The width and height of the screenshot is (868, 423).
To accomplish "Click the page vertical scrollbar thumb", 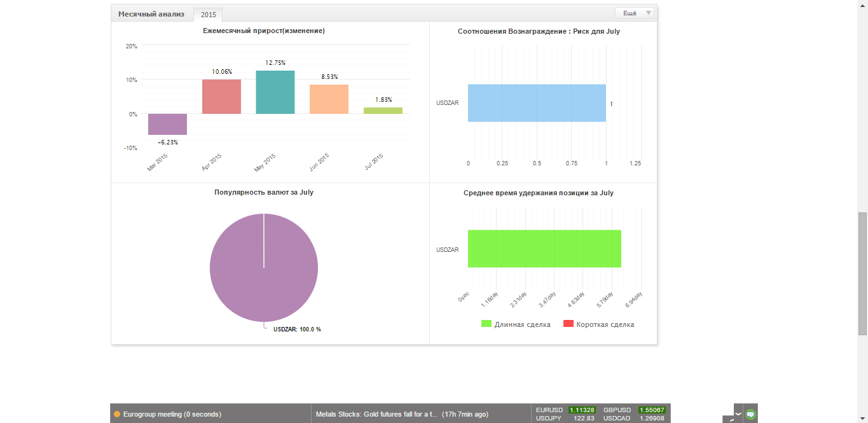I will [x=863, y=273].
